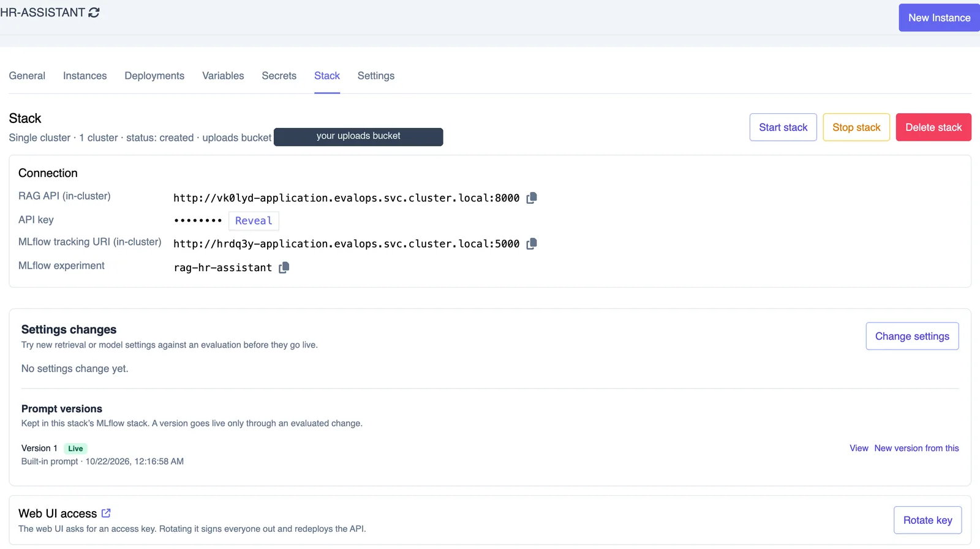
Task: Copy the RAG API in-cluster URL
Action: point(532,198)
